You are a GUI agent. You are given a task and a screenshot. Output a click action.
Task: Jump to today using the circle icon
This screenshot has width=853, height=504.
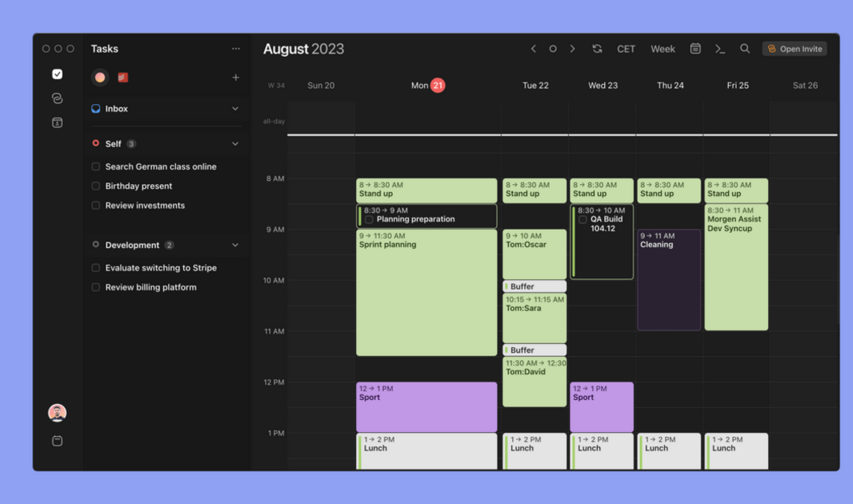click(x=553, y=48)
